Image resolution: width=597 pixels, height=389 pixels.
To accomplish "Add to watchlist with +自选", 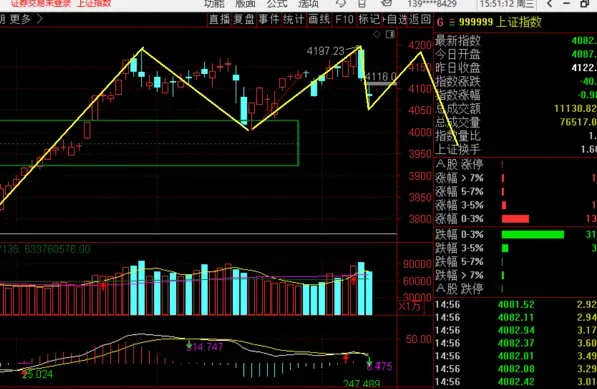I will click(395, 19).
